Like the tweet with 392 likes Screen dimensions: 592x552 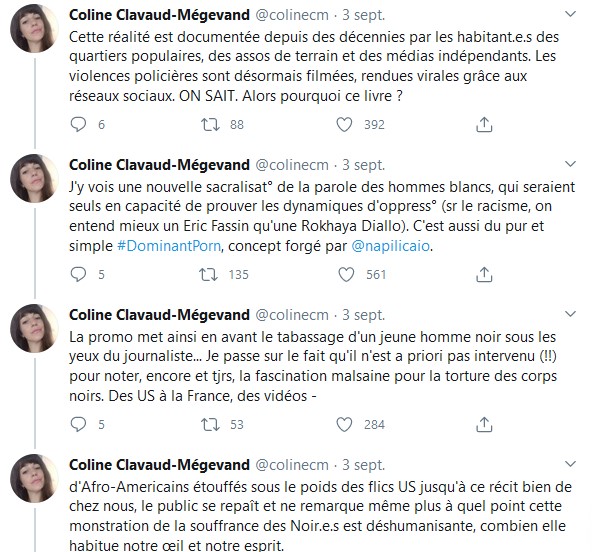click(344, 124)
